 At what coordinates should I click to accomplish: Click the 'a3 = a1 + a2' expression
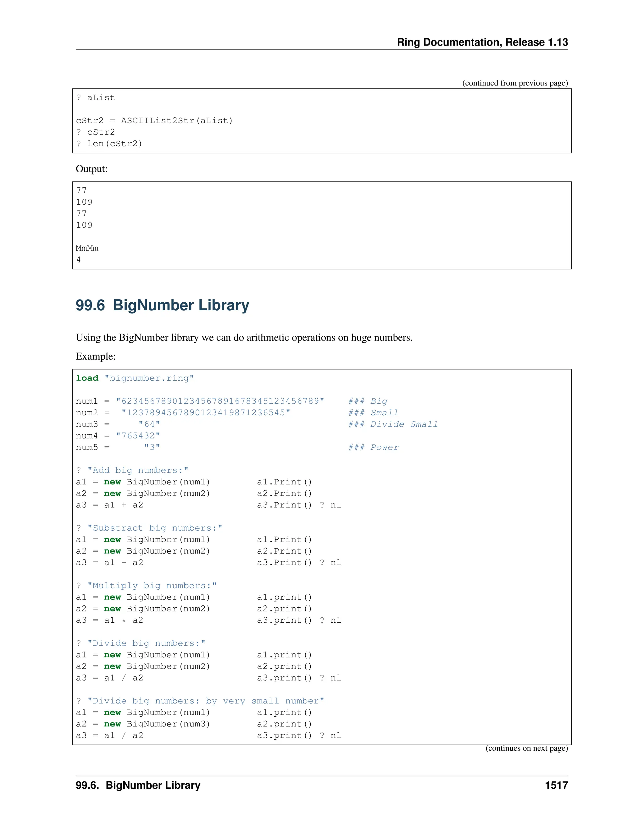(109, 505)
